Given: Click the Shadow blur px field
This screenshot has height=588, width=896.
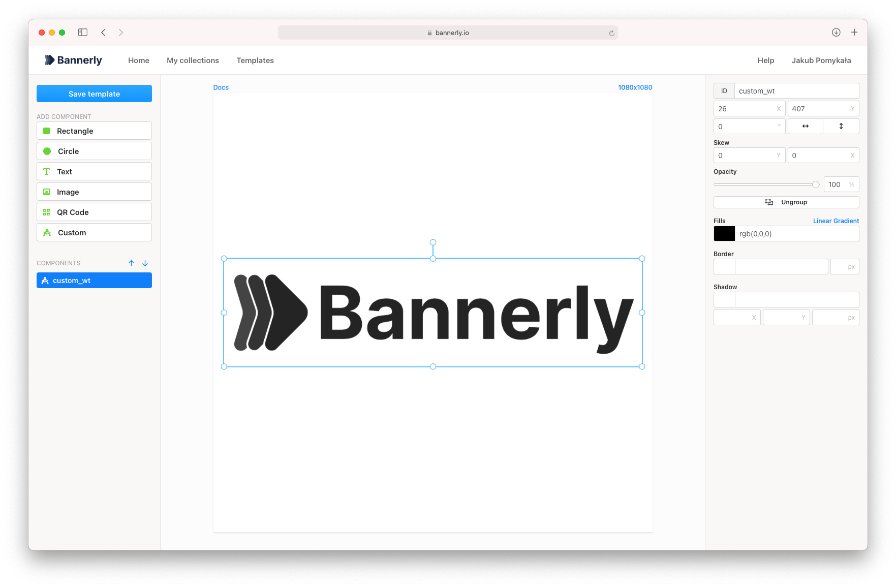Looking at the screenshot, I should (836, 318).
